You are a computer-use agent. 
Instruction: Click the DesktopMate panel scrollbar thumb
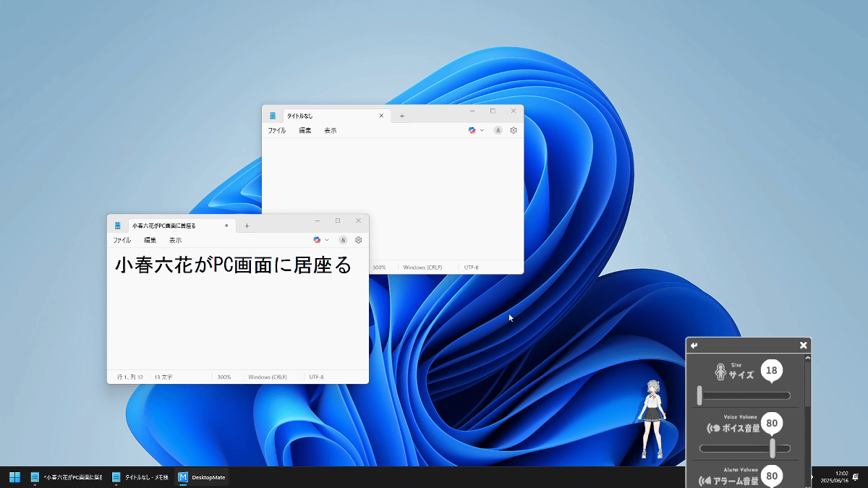[807, 385]
